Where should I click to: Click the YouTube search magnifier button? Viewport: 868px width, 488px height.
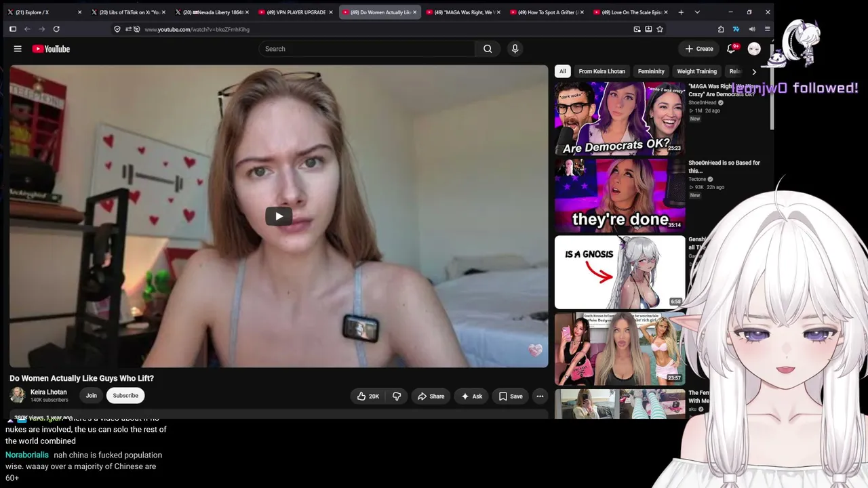488,49
